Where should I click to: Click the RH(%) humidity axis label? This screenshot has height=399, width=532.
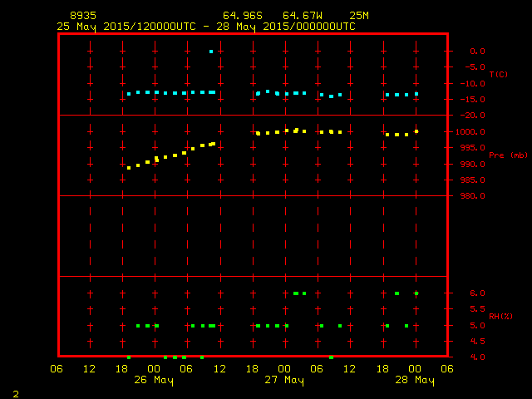[x=500, y=317]
